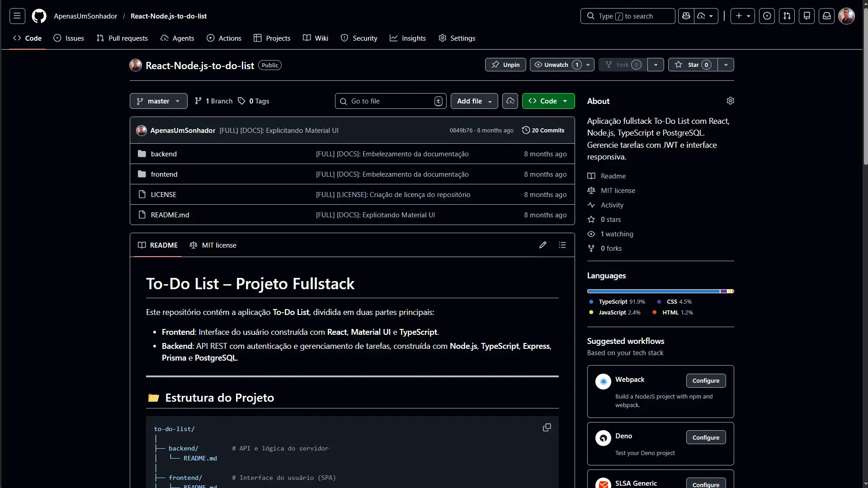This screenshot has width=868, height=488.
Task: Click the GitHub logo icon
Action: coord(39,16)
